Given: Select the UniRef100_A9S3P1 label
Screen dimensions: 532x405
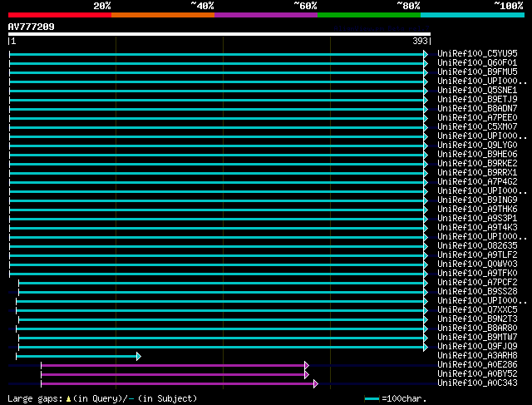Looking at the screenshot, I should (477, 218).
